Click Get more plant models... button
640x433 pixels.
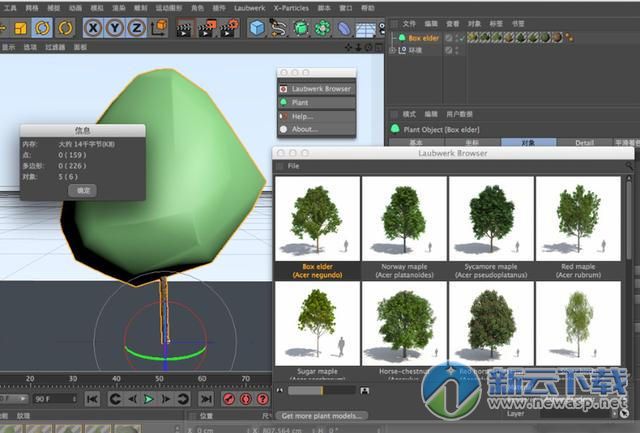[x=322, y=416]
